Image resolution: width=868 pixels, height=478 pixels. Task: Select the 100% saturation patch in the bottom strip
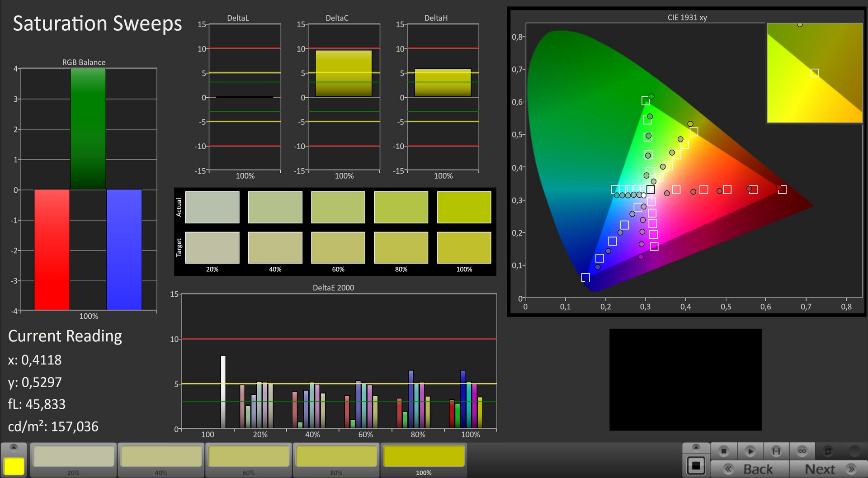click(x=424, y=459)
